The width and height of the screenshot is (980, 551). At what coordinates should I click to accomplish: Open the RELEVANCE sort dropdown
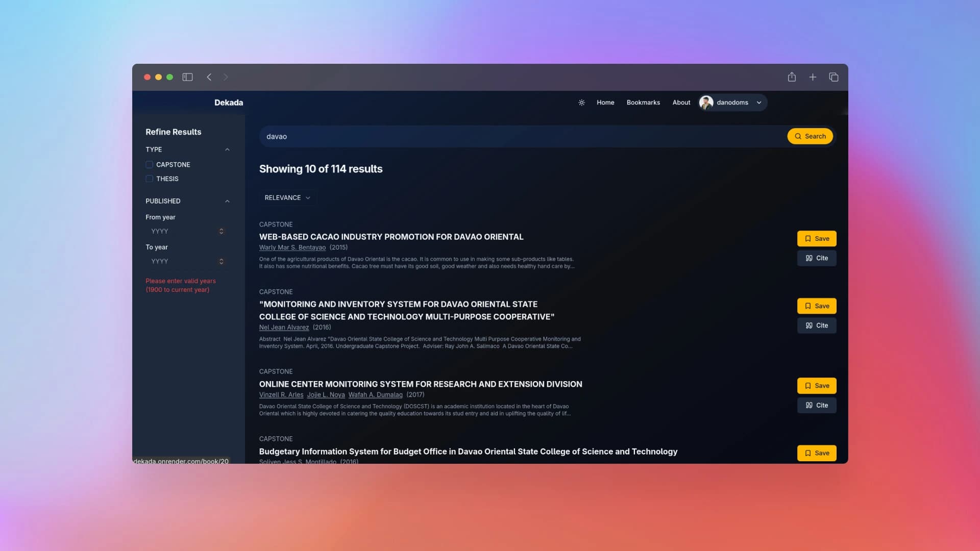coord(287,198)
